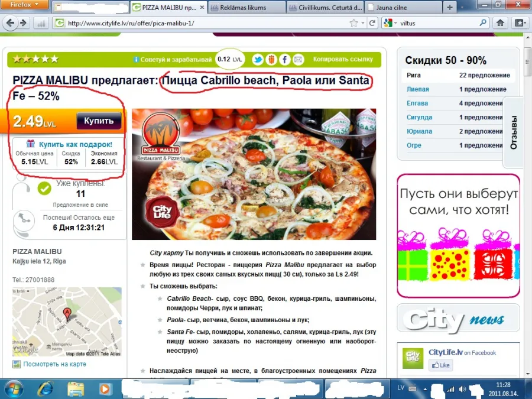Open a new tab with the plus button
Screen dimensions: 532x399
point(450,8)
